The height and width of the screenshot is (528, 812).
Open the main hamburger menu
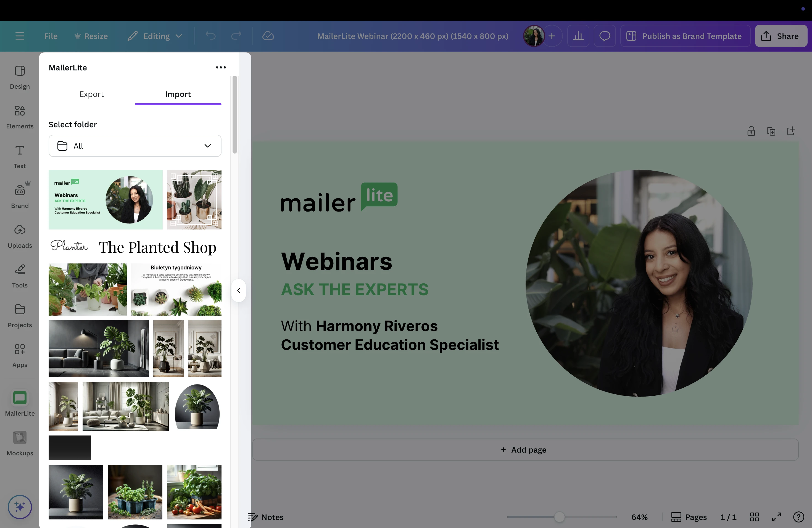pyautogui.click(x=20, y=36)
